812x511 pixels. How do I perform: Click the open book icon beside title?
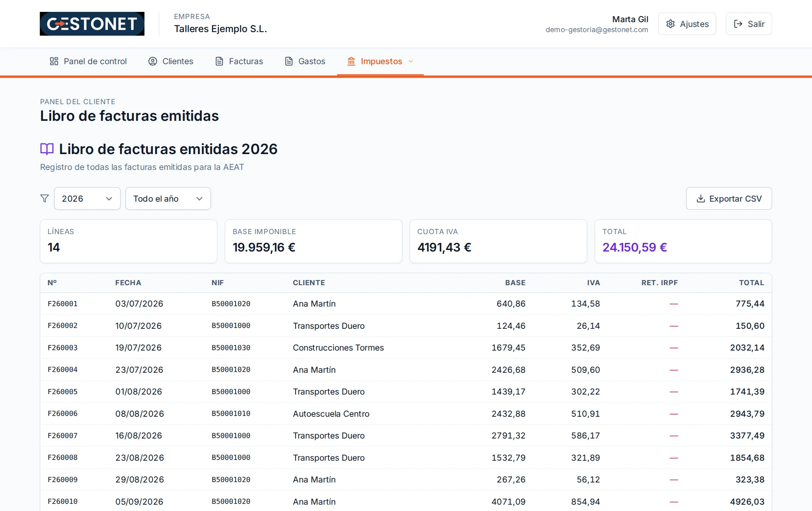pos(47,149)
